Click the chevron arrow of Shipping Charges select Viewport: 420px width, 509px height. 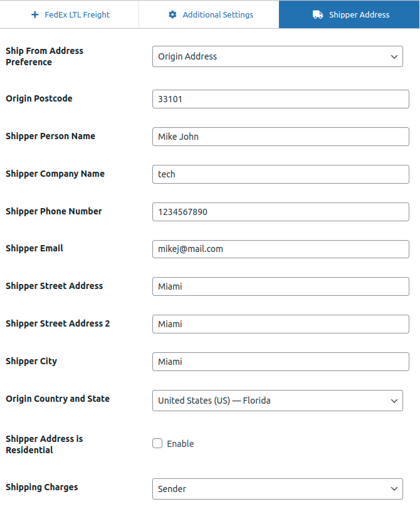click(394, 489)
